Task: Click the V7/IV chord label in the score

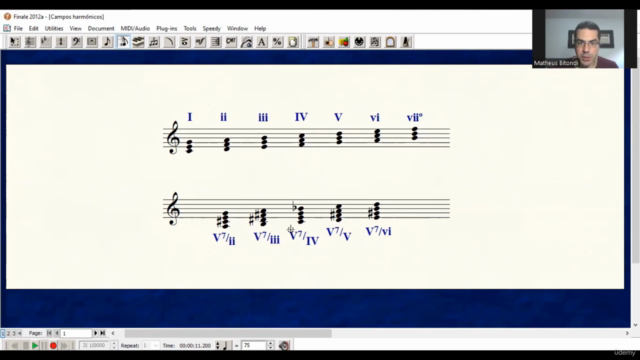Action: point(304,238)
